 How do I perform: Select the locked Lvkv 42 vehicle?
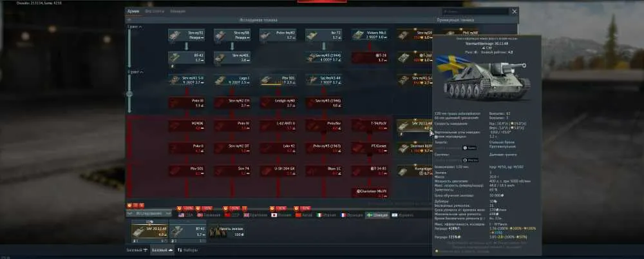point(278,148)
